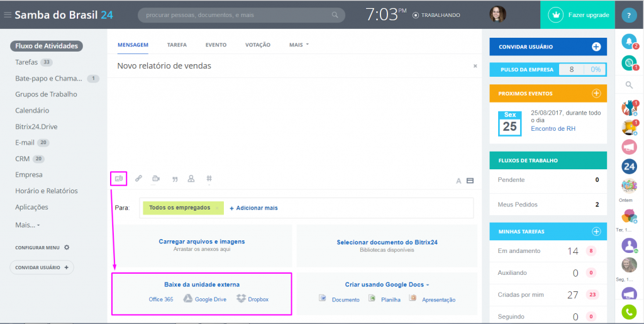Switch to the Votação tab
The height and width of the screenshot is (324, 644).
[258, 45]
